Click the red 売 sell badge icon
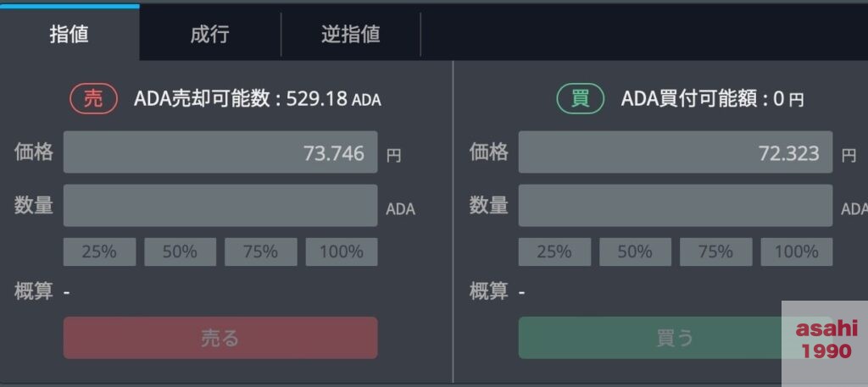The width and height of the screenshot is (868, 387). pyautogui.click(x=93, y=100)
